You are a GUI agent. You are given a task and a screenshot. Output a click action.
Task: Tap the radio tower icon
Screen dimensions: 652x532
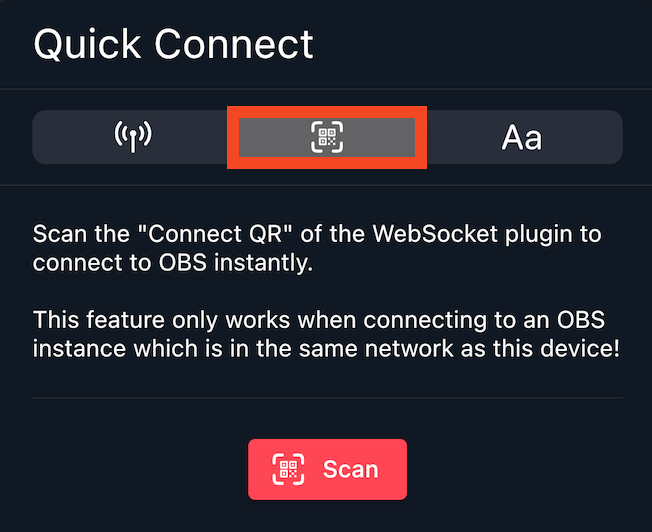click(x=132, y=137)
